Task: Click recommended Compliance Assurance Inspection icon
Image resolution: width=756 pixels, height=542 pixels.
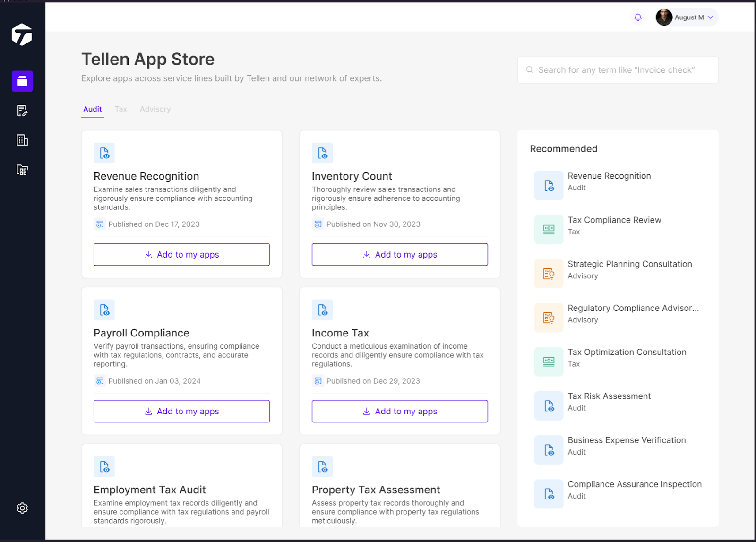Action: [549, 494]
